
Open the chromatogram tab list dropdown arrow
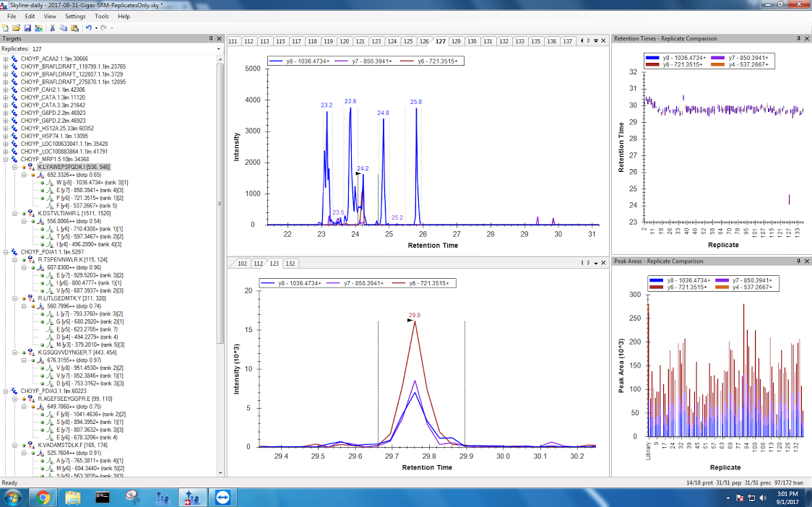coord(595,41)
